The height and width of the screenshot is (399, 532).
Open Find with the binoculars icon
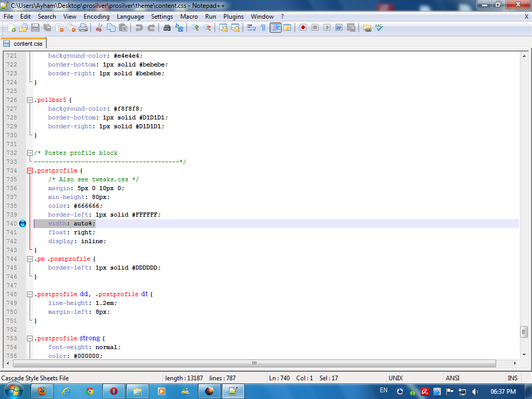tap(167, 28)
